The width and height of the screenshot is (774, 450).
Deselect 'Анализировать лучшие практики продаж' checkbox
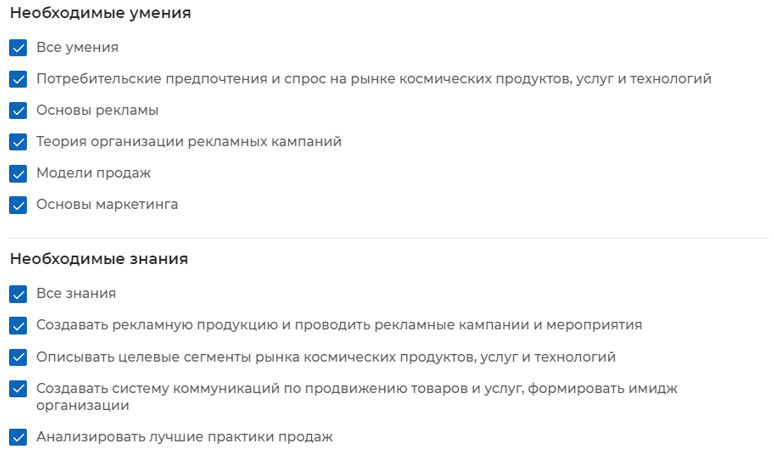tap(18, 437)
